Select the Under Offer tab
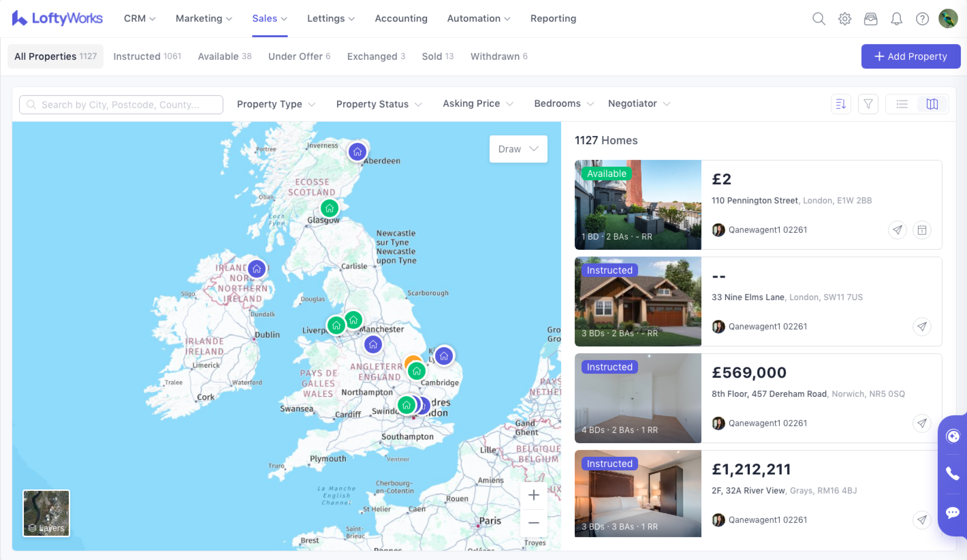This screenshot has width=967, height=560. point(299,56)
